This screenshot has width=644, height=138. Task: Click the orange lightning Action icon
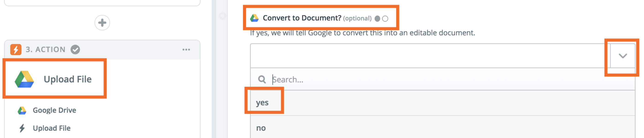click(x=16, y=49)
